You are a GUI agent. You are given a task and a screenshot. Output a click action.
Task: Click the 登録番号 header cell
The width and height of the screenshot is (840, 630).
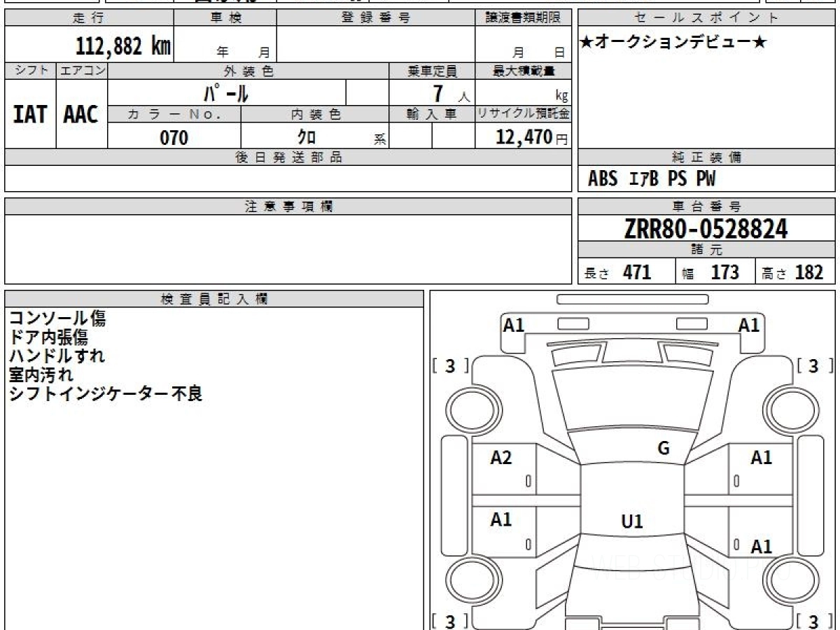pos(376,18)
